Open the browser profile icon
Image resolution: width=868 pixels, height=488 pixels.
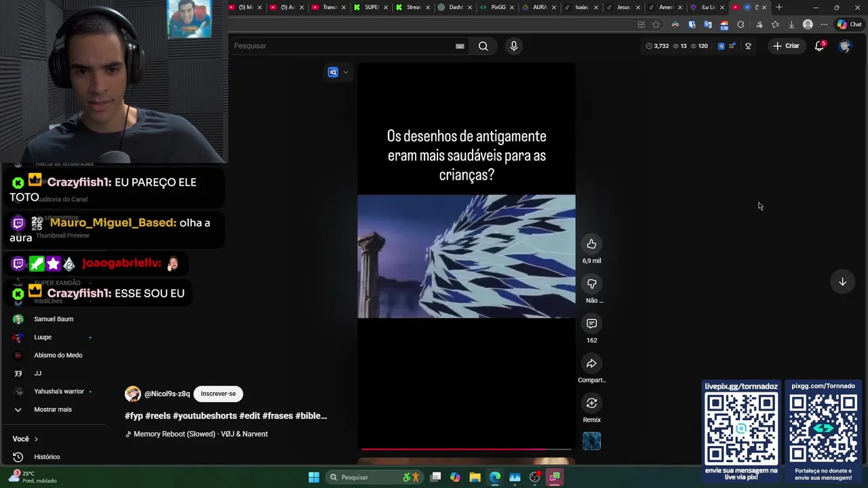(808, 24)
